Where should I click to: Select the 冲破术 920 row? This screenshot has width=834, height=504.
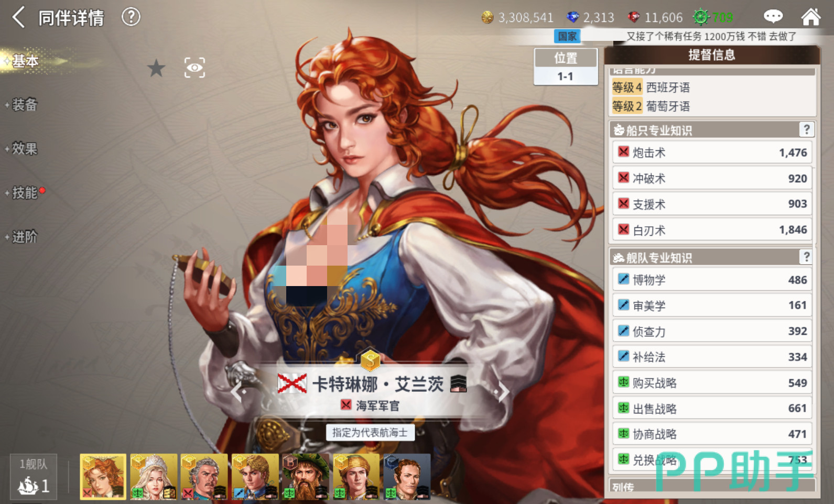[x=712, y=178]
